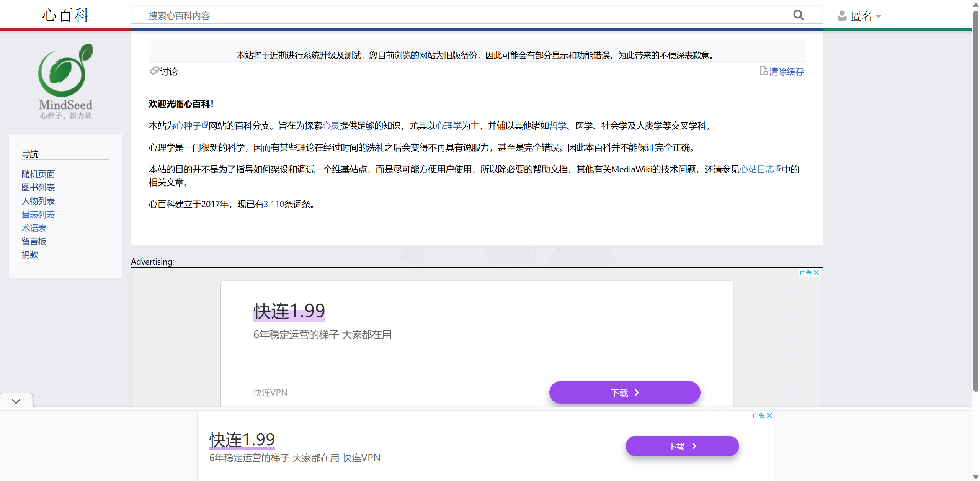Click the search magnifier icon

798,15
